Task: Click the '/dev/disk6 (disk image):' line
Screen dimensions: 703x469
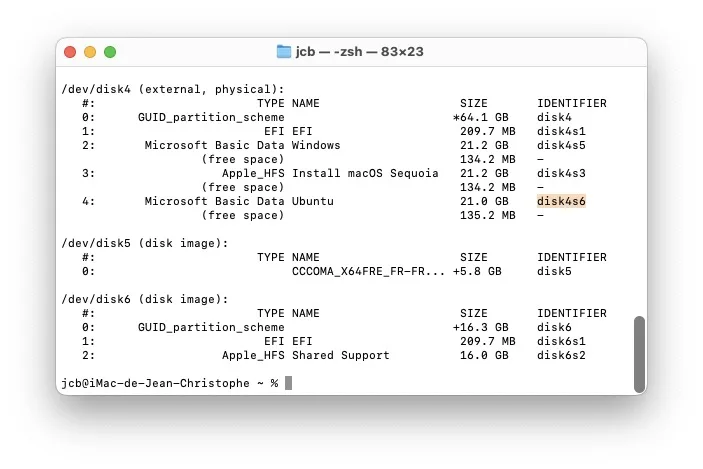Action: click(x=145, y=300)
